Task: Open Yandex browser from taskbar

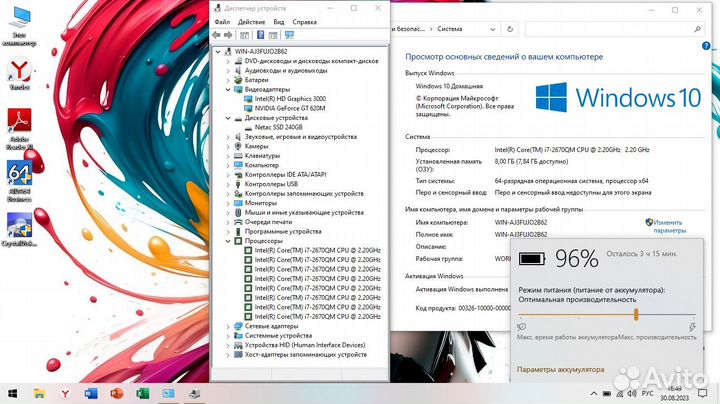Action: pyautogui.click(x=65, y=394)
